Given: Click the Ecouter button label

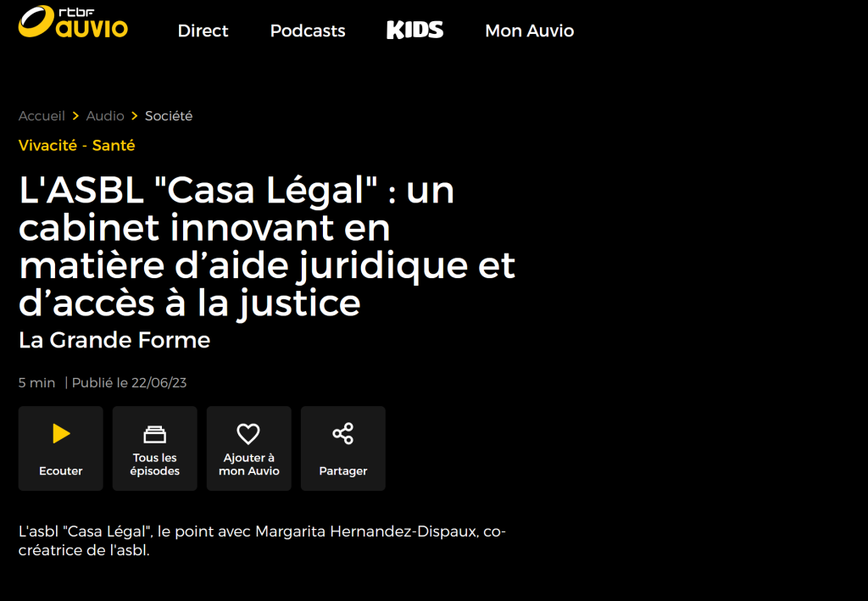Looking at the screenshot, I should click(x=61, y=471).
